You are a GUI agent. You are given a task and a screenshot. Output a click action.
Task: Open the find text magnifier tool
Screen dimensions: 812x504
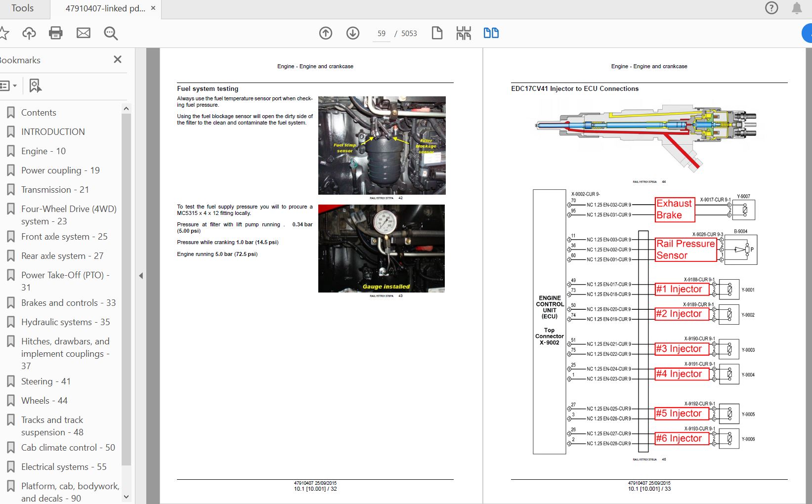click(x=111, y=33)
